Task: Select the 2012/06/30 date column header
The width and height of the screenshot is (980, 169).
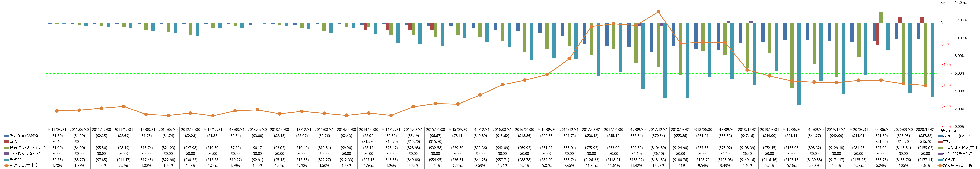Action: point(168,129)
